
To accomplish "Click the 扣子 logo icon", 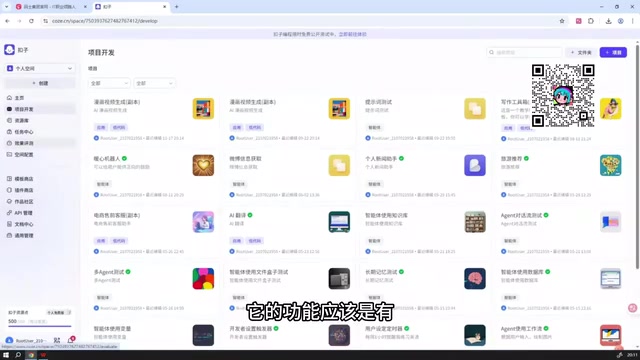I will point(9,50).
